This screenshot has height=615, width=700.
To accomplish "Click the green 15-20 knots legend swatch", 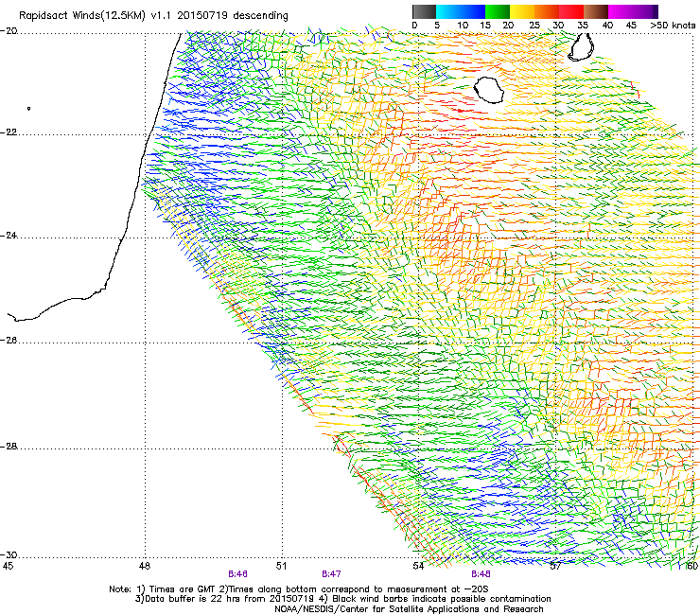I will [498, 11].
